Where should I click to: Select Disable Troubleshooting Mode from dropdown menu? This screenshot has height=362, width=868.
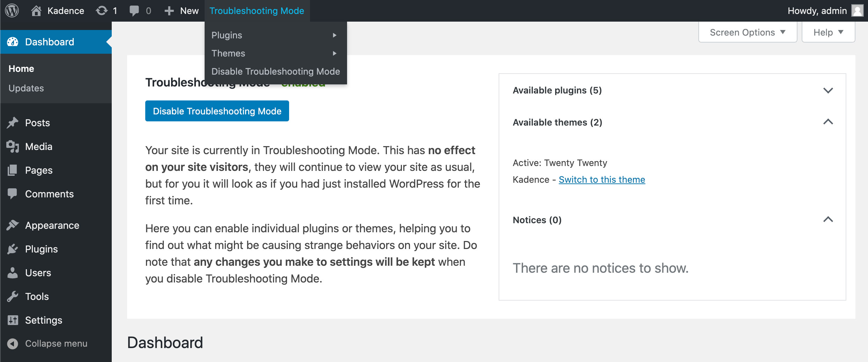pyautogui.click(x=275, y=71)
